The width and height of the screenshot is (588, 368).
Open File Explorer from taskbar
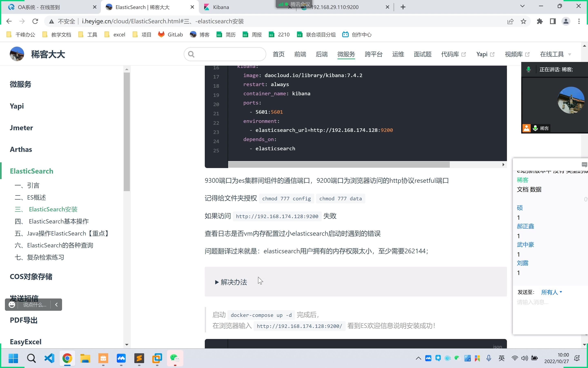point(85,358)
